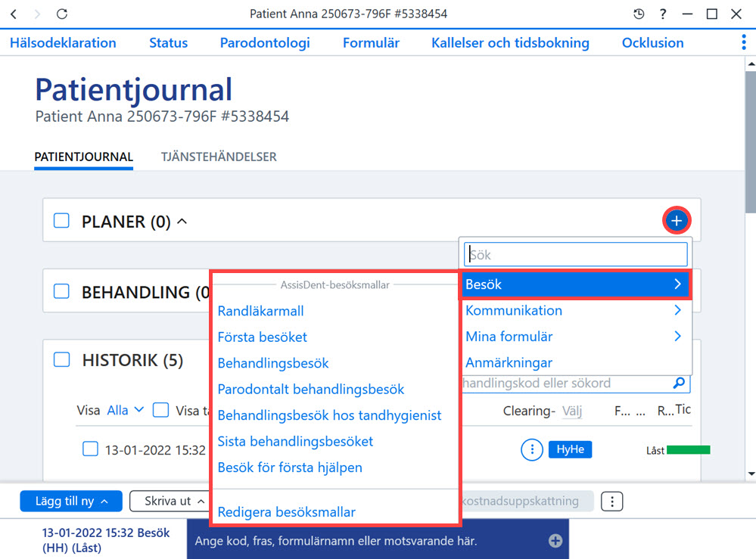
Task: Choose the Första besöket template
Action: (x=263, y=337)
